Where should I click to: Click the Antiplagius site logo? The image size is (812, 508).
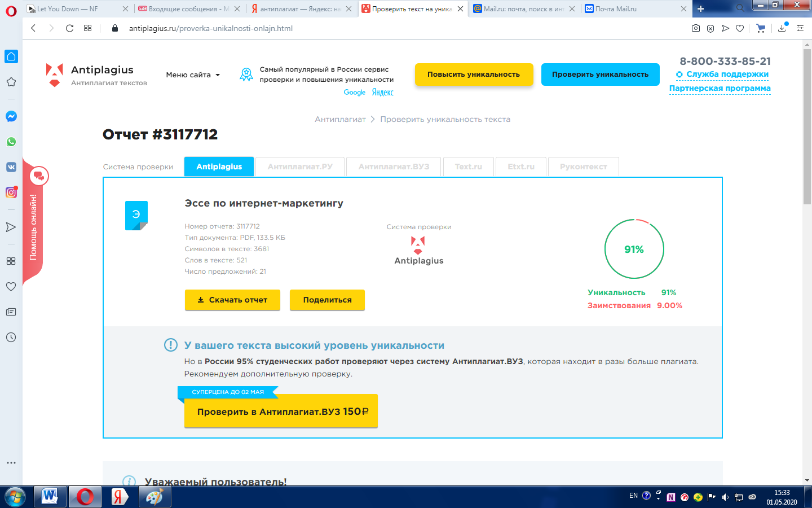tap(96, 76)
